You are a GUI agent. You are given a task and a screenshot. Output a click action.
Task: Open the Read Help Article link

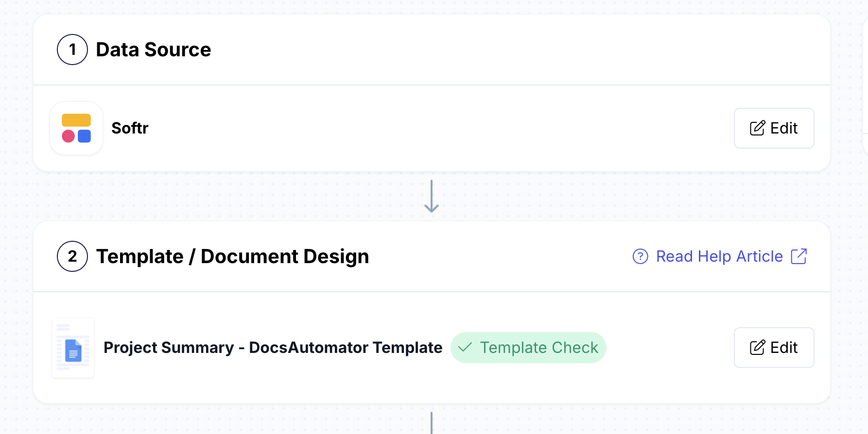coord(719,256)
